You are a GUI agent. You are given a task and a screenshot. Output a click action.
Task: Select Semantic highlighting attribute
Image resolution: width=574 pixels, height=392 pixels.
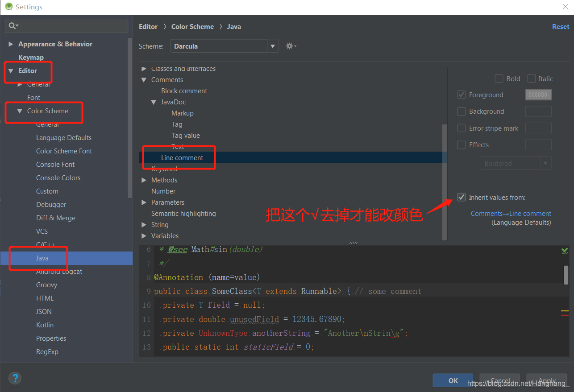pyautogui.click(x=183, y=214)
